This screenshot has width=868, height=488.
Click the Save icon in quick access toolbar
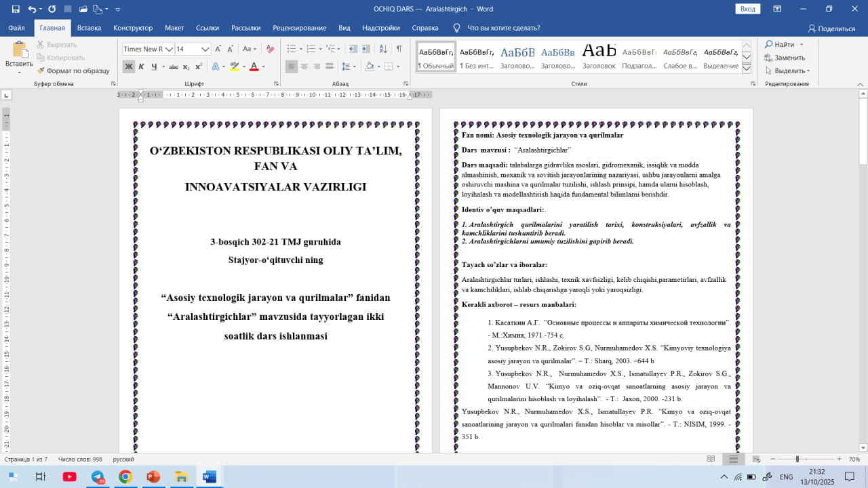[x=15, y=9]
